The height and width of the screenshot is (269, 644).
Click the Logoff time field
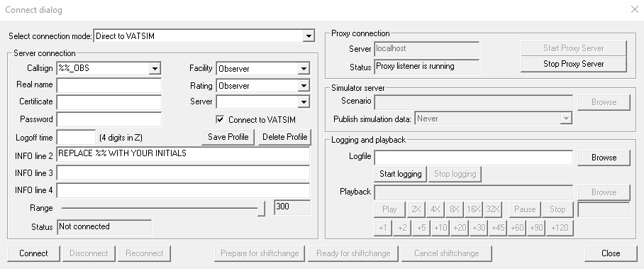(x=76, y=138)
